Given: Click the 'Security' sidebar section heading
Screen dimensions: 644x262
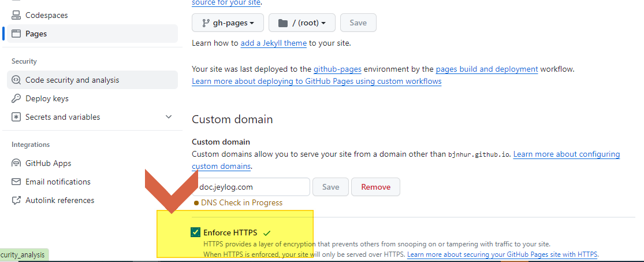Looking at the screenshot, I should [24, 61].
